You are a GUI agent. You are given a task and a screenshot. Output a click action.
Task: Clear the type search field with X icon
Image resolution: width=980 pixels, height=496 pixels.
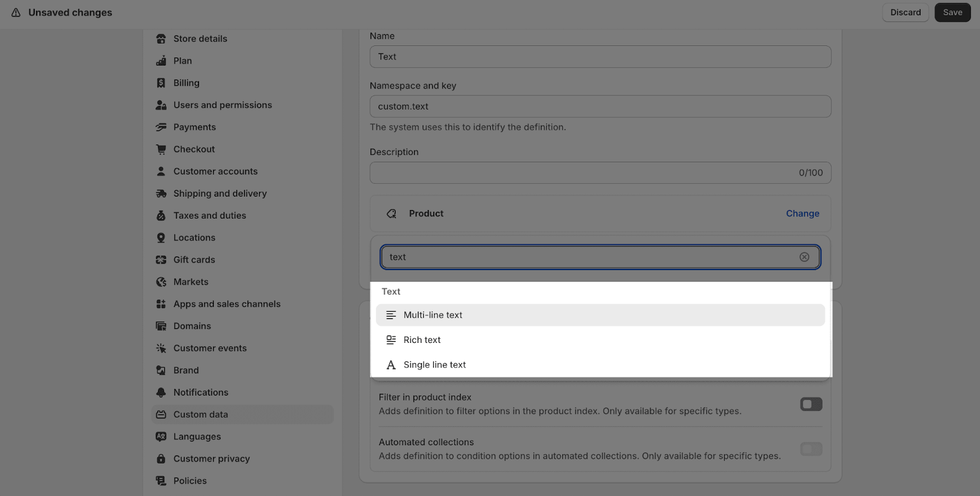pos(804,257)
